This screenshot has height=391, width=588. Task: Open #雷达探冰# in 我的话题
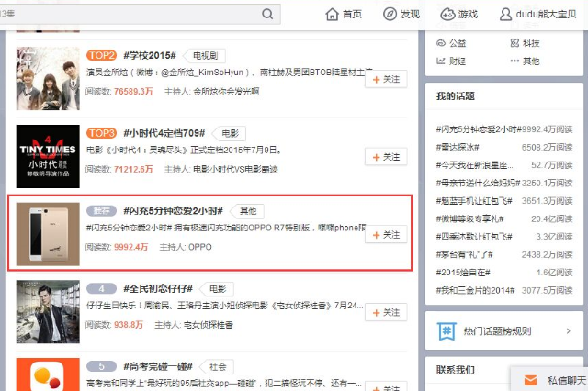coord(458,147)
